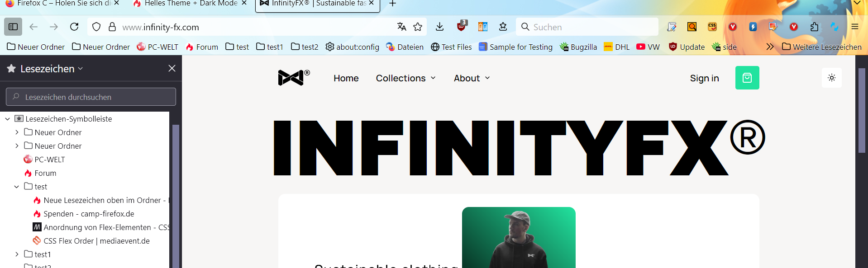Select Anordnung von Flex-Elementen bookmark
Image resolution: width=868 pixels, height=268 pixels.
[101, 227]
